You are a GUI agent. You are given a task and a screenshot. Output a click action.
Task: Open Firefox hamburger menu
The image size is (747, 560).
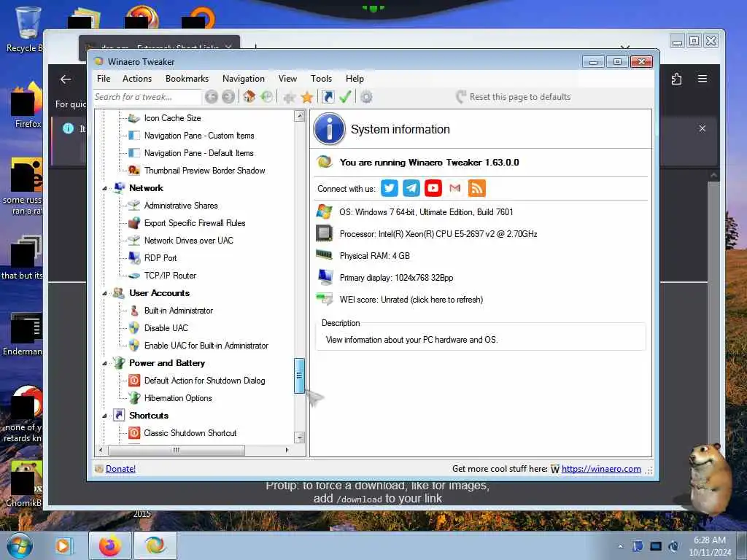coord(703,79)
